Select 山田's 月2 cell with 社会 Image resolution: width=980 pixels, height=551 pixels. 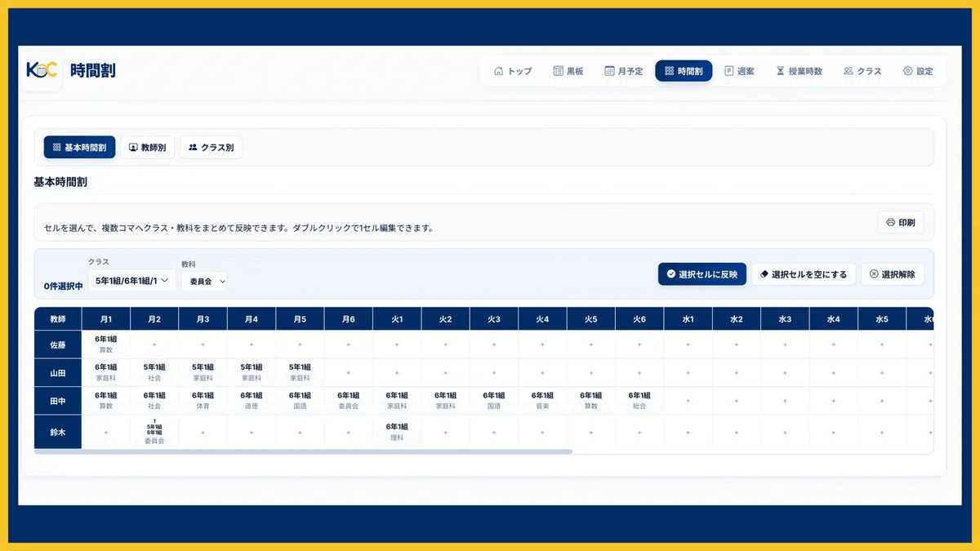coord(154,373)
